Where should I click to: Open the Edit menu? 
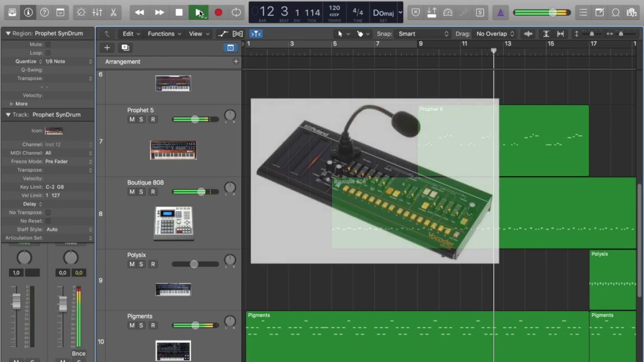[x=131, y=34]
